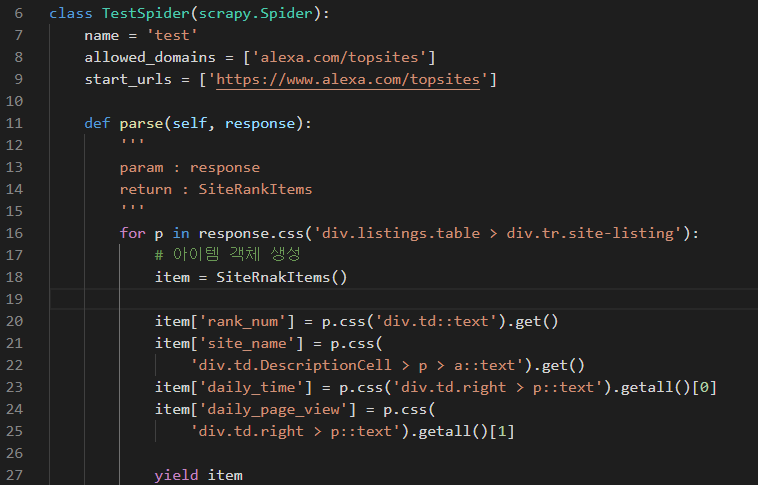758x485 pixels.
Task: Click 'return : SiteRankItems' docstring text
Action: point(216,189)
